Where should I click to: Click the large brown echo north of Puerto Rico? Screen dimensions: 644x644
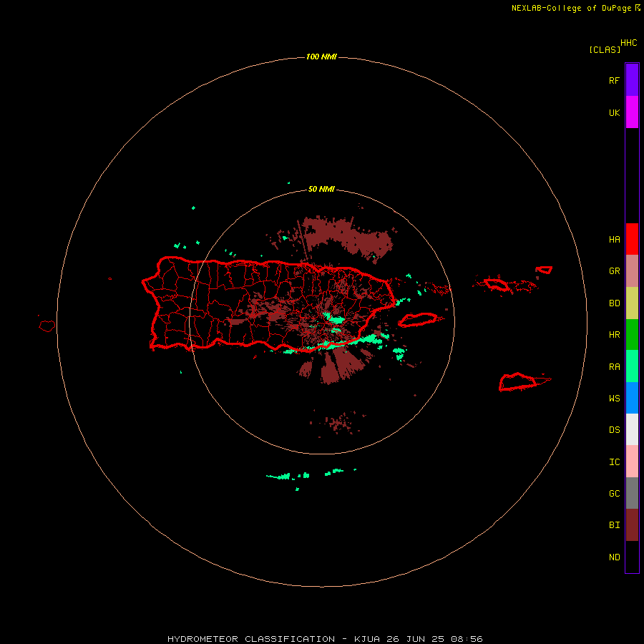[349, 238]
